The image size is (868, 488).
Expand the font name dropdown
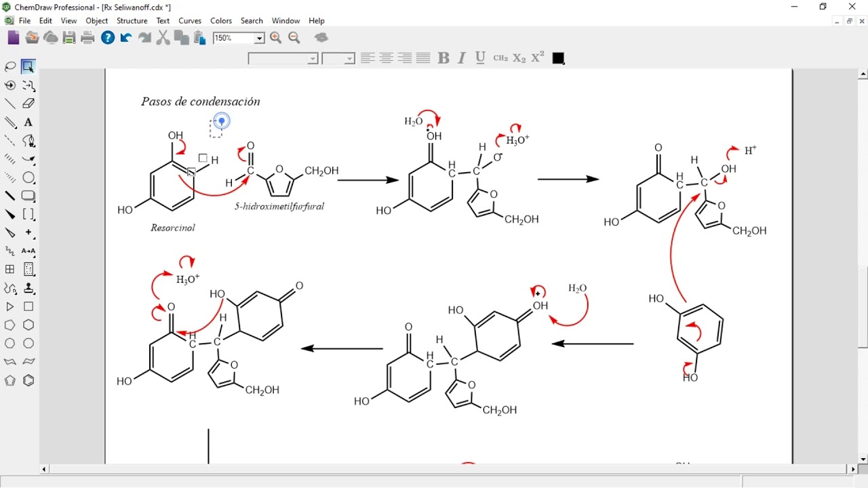click(x=313, y=59)
